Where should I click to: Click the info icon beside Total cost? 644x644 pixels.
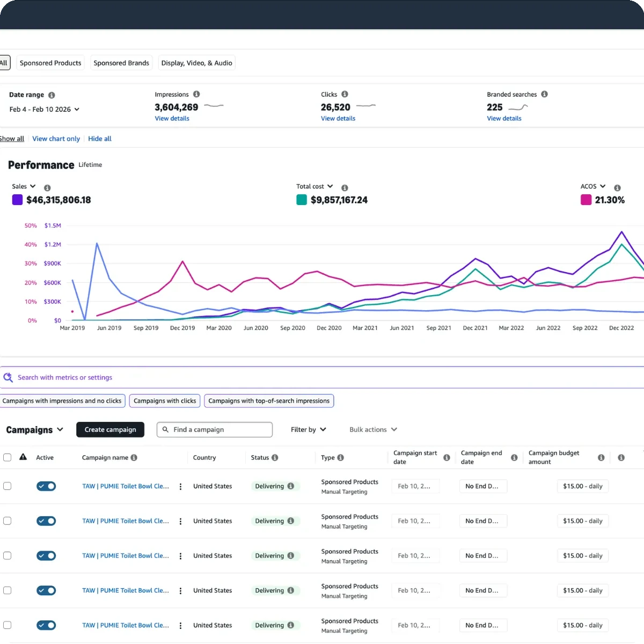point(345,188)
